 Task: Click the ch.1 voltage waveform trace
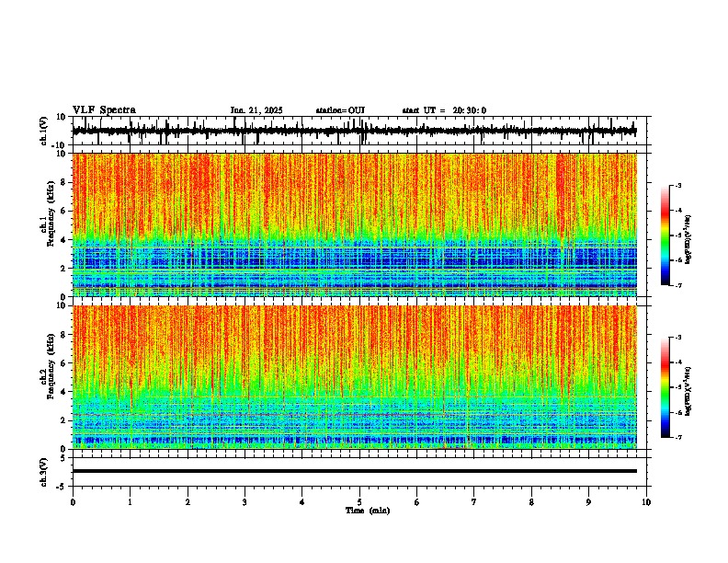click(355, 131)
